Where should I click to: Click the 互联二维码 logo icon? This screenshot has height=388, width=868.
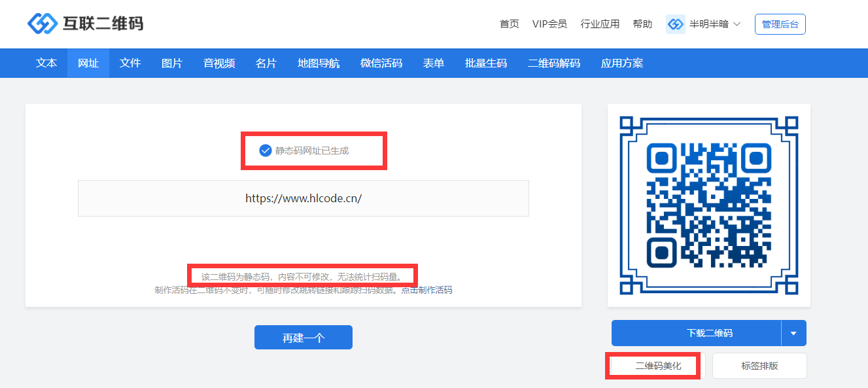click(x=43, y=24)
